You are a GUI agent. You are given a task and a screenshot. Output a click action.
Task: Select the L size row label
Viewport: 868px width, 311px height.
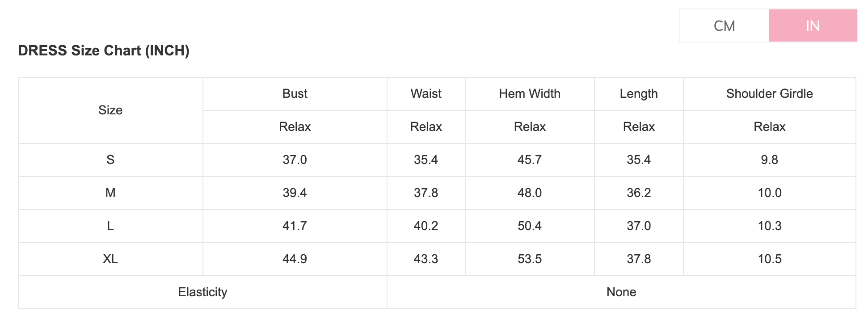coord(110,226)
